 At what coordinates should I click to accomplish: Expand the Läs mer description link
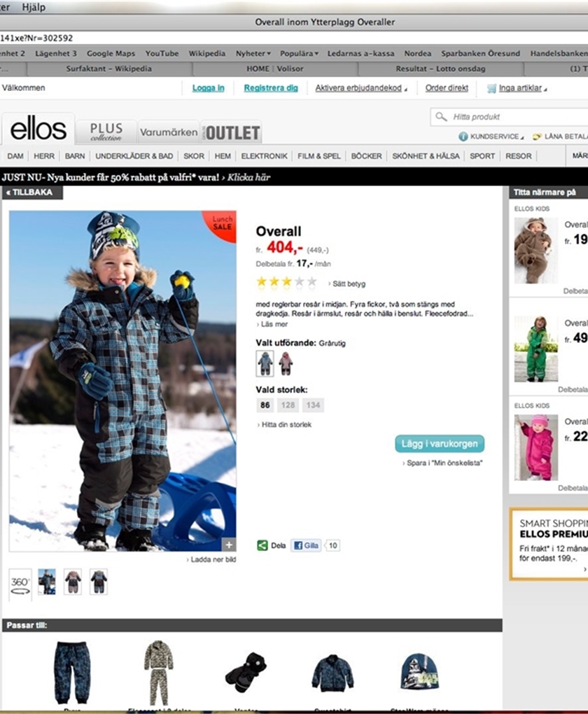coord(272,324)
